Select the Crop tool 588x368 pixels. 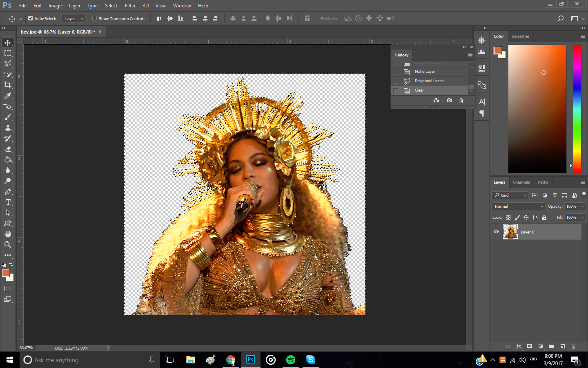(8, 85)
